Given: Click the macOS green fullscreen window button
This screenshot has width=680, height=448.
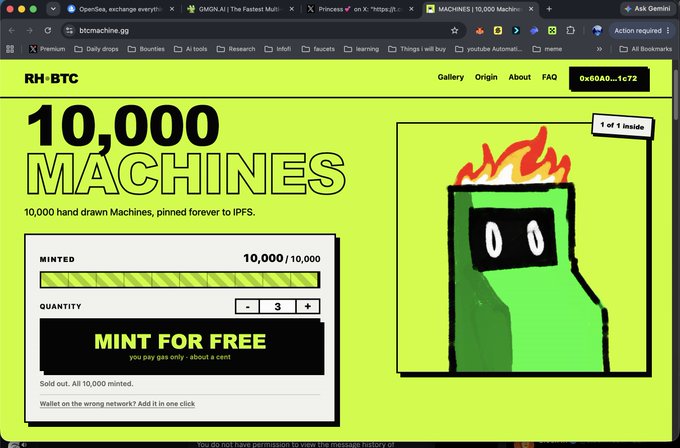Looking at the screenshot, I should click(x=33, y=9).
